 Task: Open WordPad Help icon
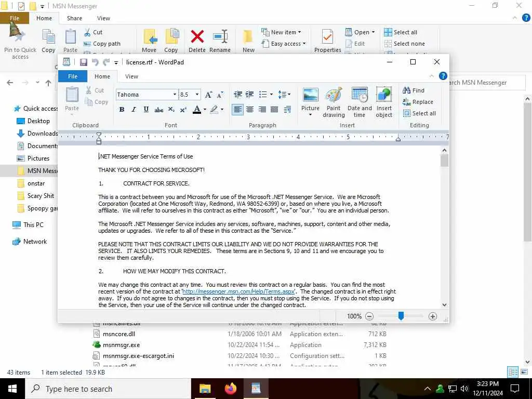coord(443,76)
